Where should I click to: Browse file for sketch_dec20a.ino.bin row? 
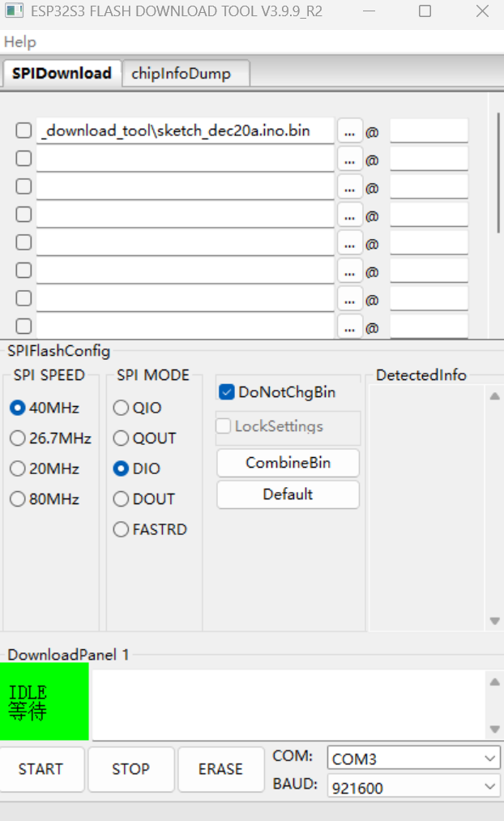pos(349,131)
